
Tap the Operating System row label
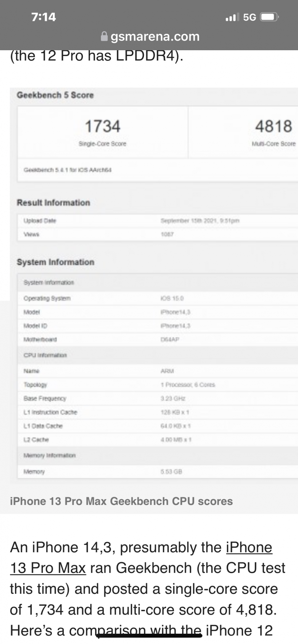pyautogui.click(x=47, y=298)
